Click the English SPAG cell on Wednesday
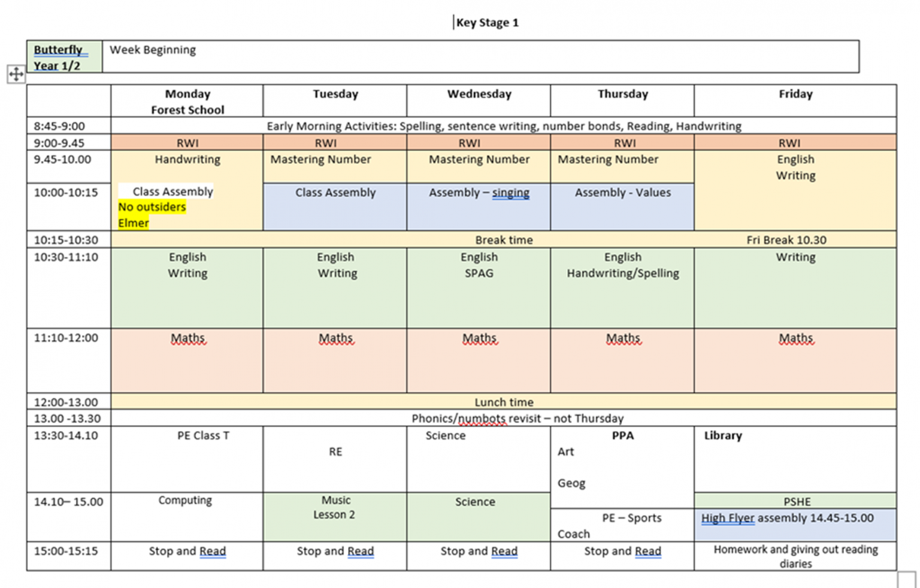 pyautogui.click(x=479, y=265)
